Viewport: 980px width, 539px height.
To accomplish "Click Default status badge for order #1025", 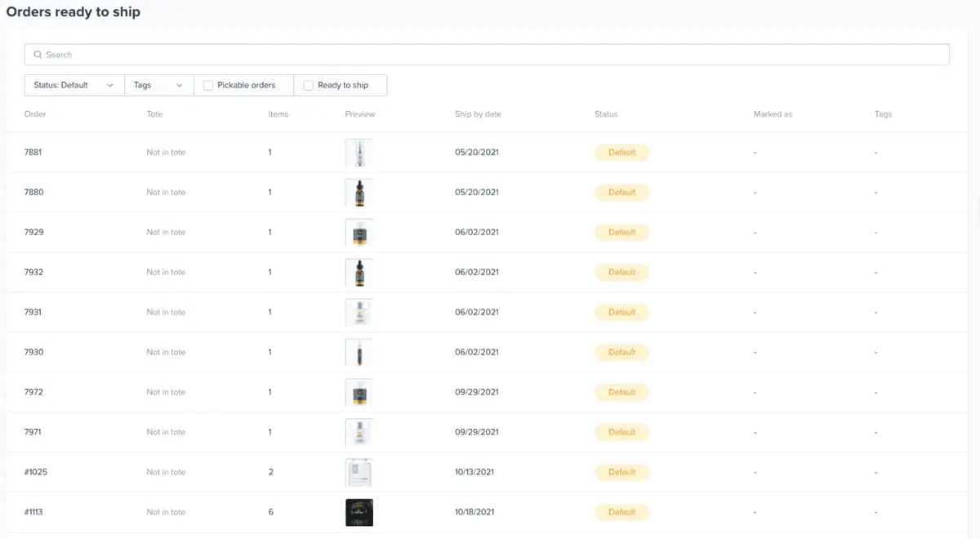I will pos(621,473).
